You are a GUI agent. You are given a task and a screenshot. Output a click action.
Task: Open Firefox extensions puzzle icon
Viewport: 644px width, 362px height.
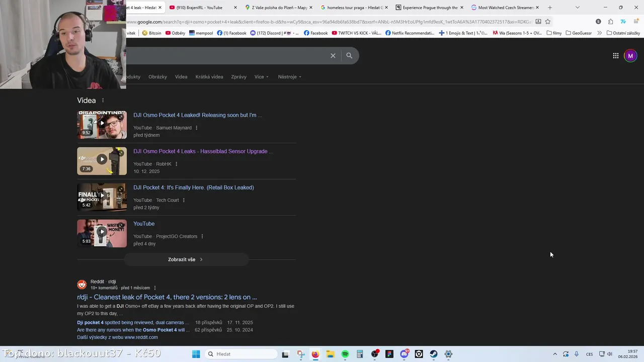[610, 22]
